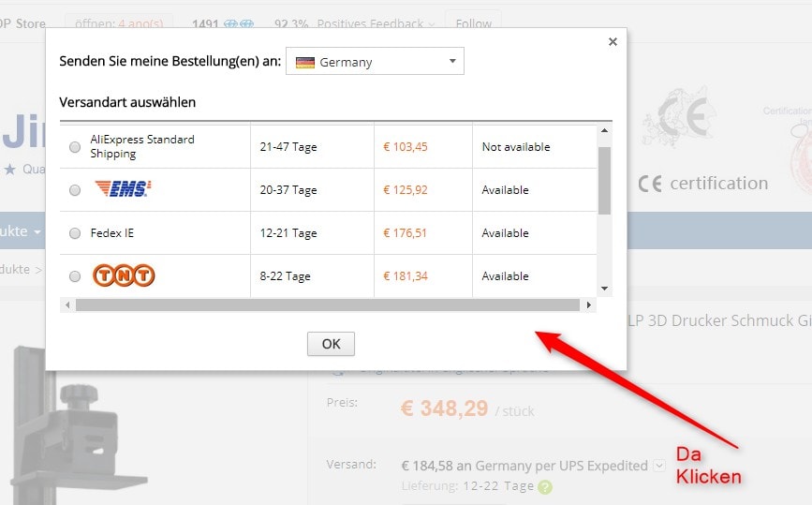Viewport: 812px width, 505px height.
Task: Click the vertical scrollbar down arrow
Action: point(604,289)
